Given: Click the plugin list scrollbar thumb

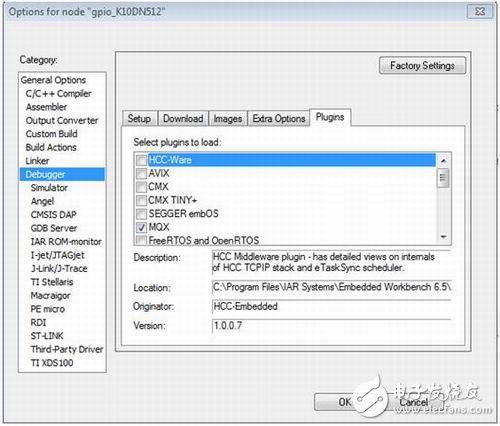Looking at the screenshot, I should click(x=443, y=178).
